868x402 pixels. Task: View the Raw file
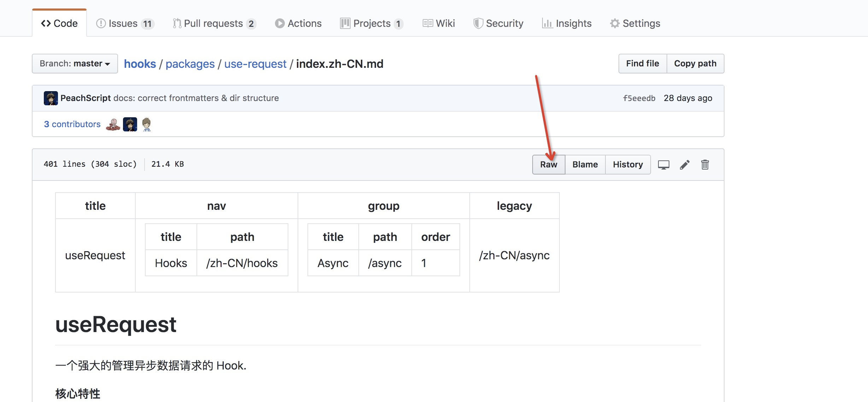coord(549,165)
